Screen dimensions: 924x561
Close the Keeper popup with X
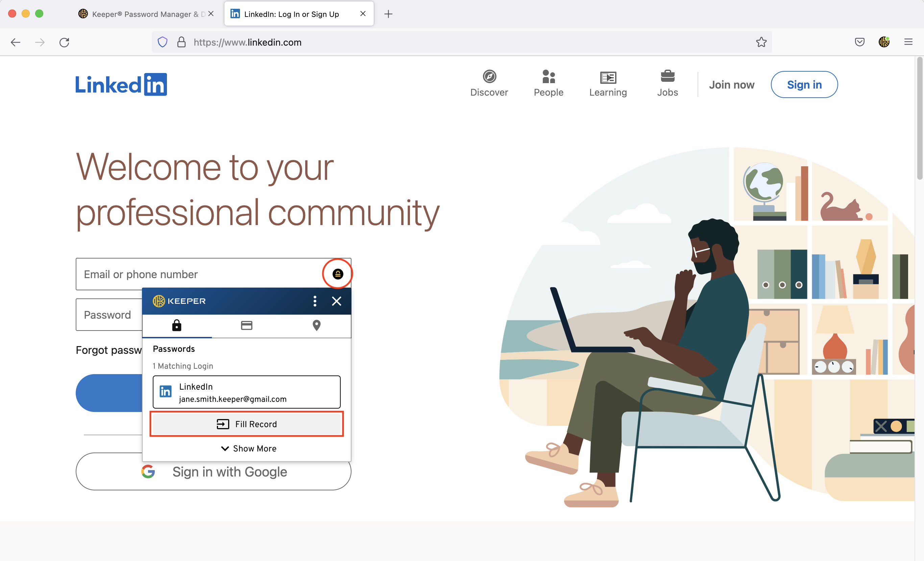pos(336,301)
